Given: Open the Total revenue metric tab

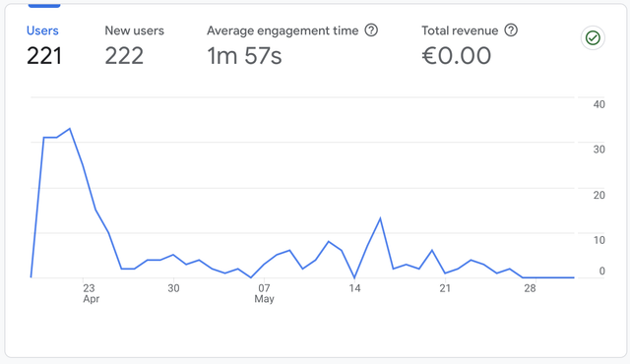Looking at the screenshot, I should pyautogui.click(x=460, y=30).
